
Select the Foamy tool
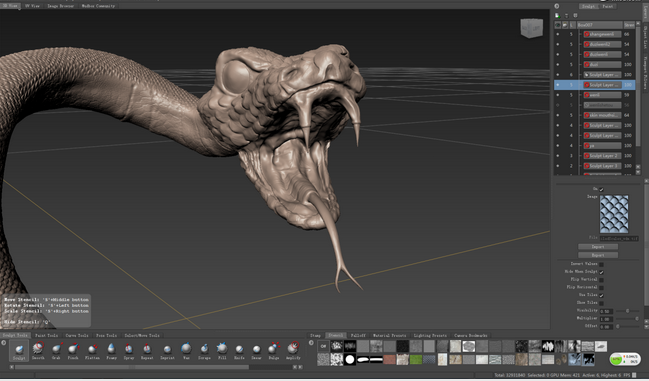point(111,350)
